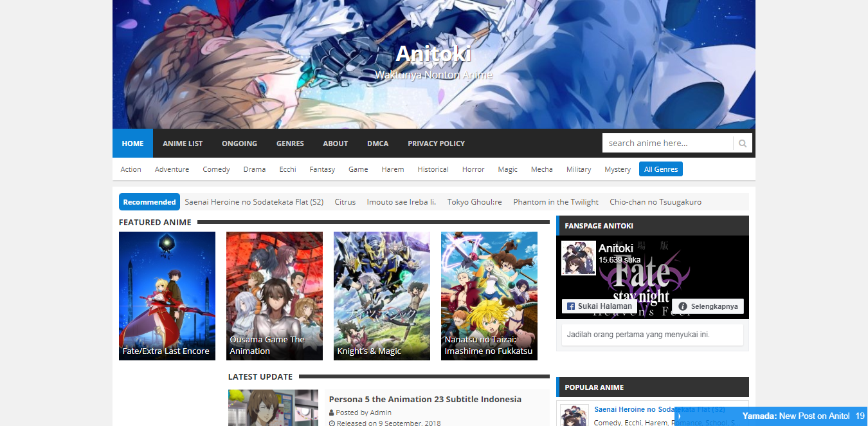Click the Recommended label button

pos(149,202)
